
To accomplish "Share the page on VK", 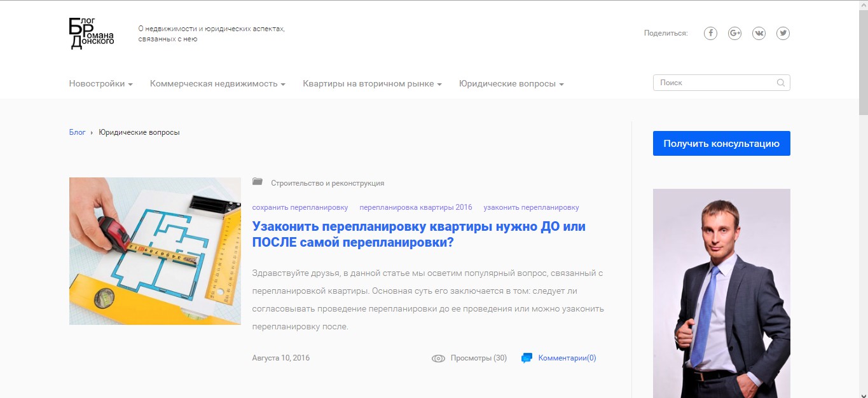I will (x=759, y=33).
